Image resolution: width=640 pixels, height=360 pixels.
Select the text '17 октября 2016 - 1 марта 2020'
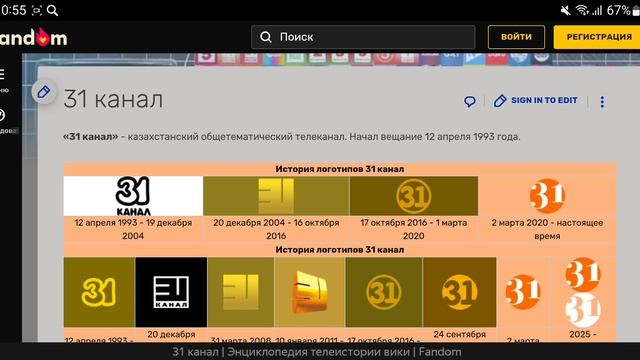413,229
